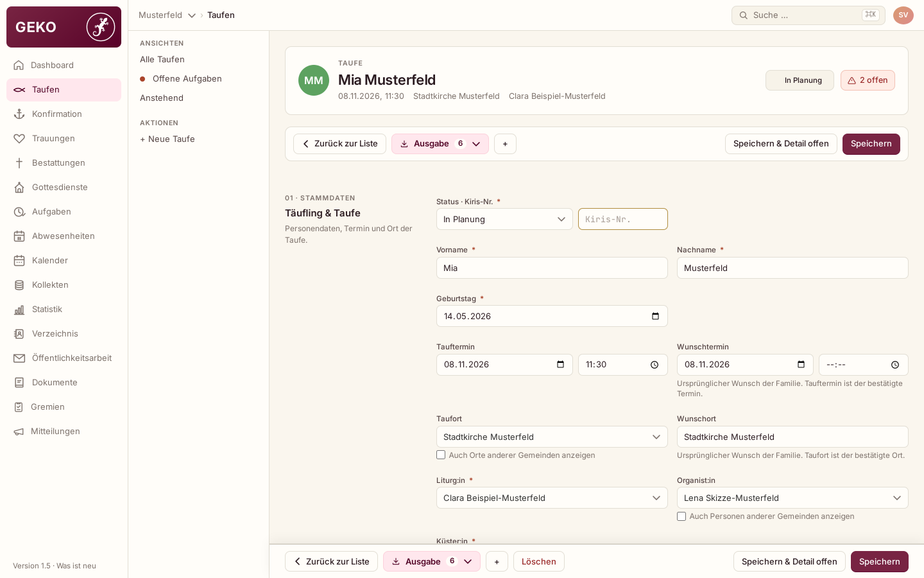Open the bottom bar Ausgabe dropdown
Image resolution: width=924 pixels, height=578 pixels.
[432, 561]
